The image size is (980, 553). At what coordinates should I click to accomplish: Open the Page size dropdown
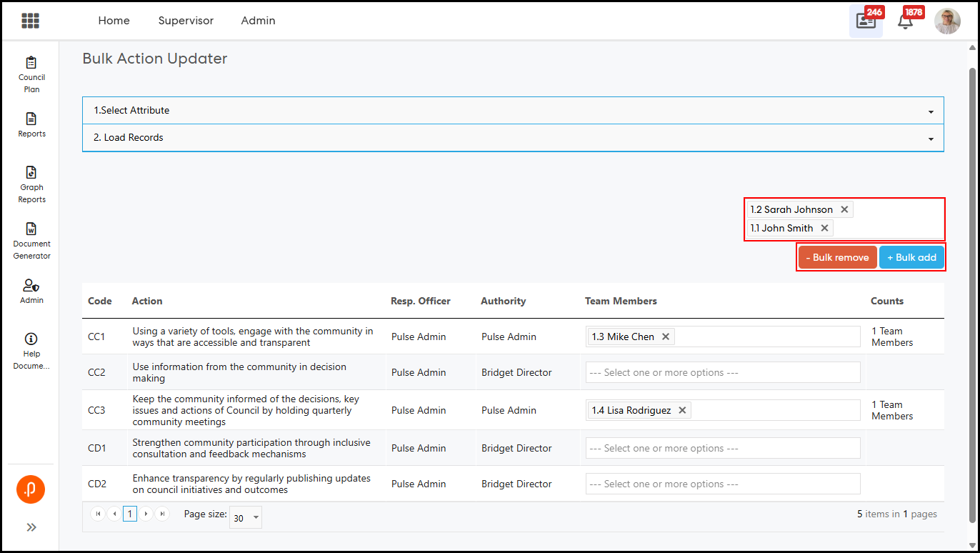click(246, 518)
